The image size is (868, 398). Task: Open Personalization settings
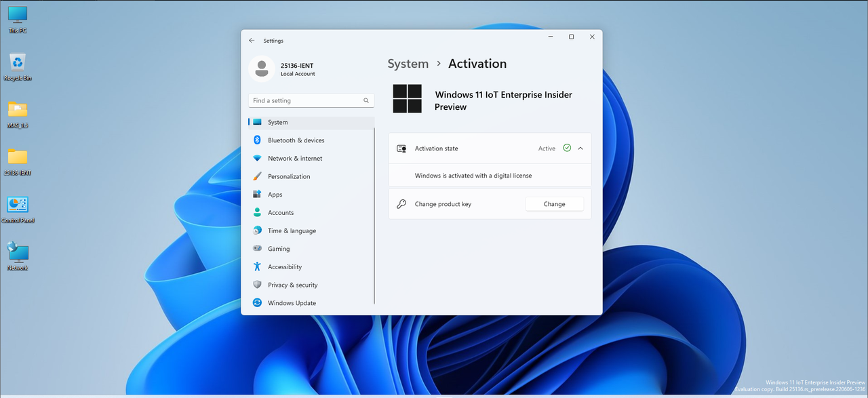311,176
